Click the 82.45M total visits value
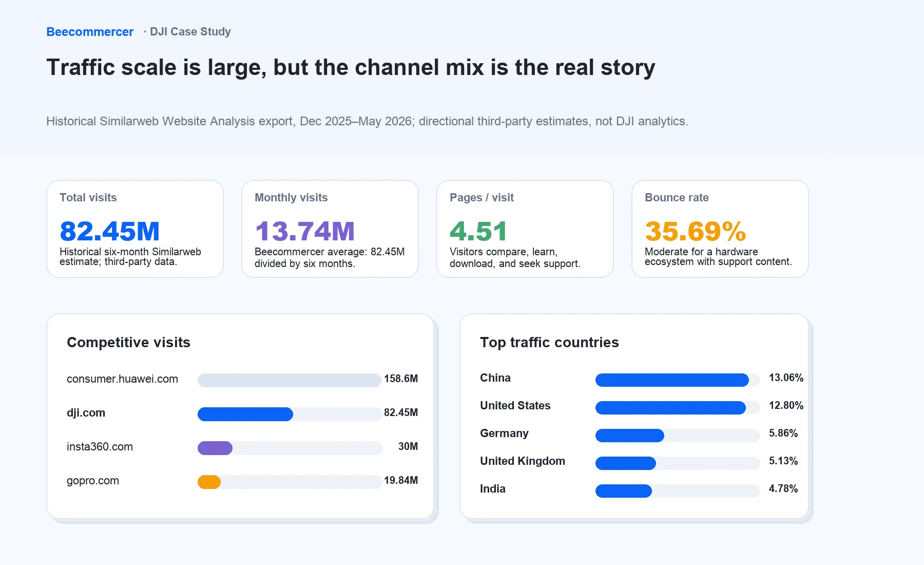924x565 pixels. point(110,231)
